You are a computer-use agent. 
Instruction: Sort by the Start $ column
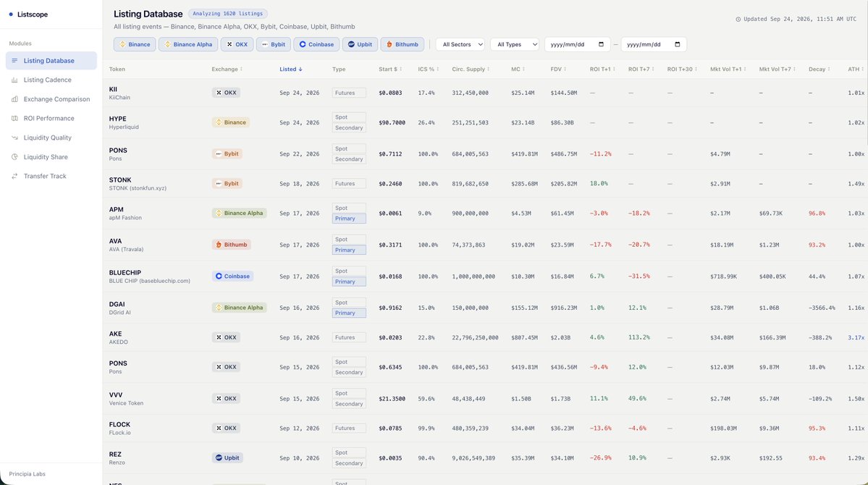pos(390,69)
